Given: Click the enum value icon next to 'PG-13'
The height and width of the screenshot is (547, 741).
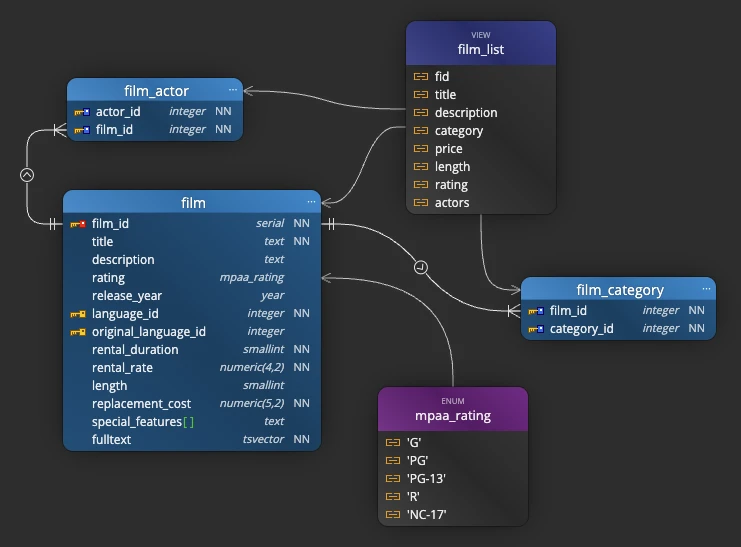Looking at the screenshot, I should pos(393,478).
